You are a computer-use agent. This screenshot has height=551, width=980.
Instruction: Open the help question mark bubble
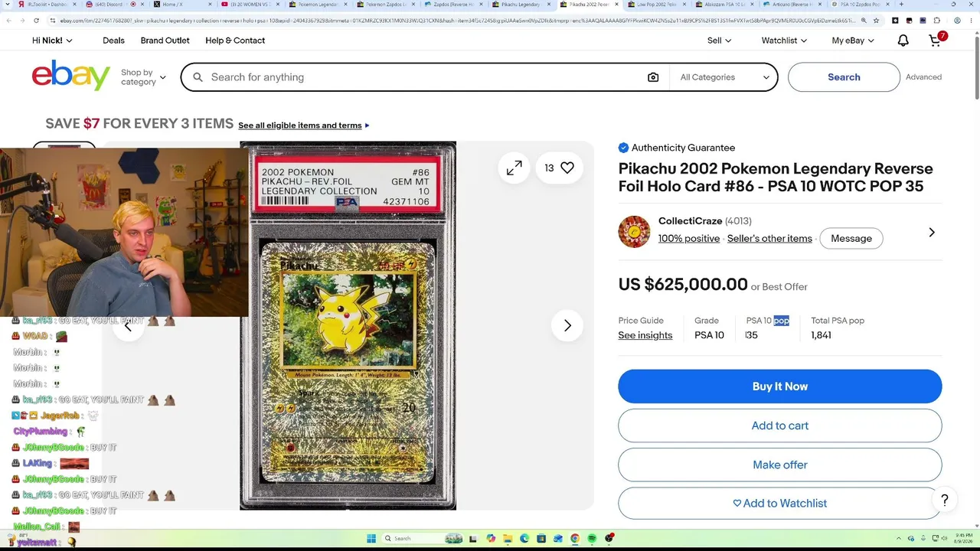click(945, 500)
